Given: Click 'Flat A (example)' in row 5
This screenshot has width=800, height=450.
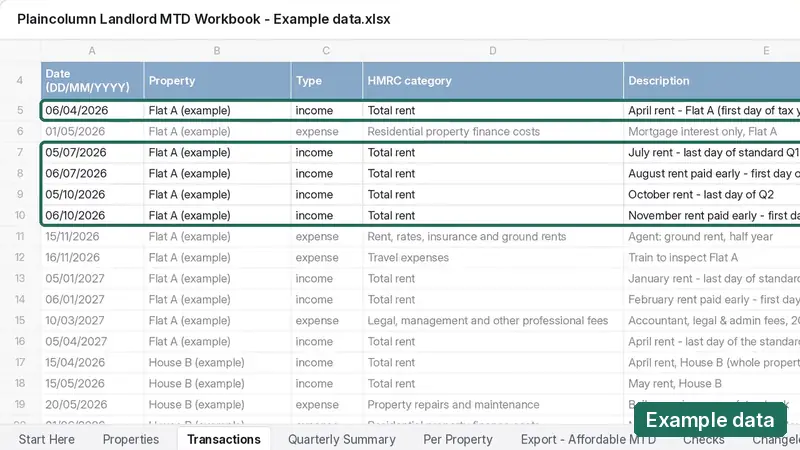Looking at the screenshot, I should click(x=217, y=110).
